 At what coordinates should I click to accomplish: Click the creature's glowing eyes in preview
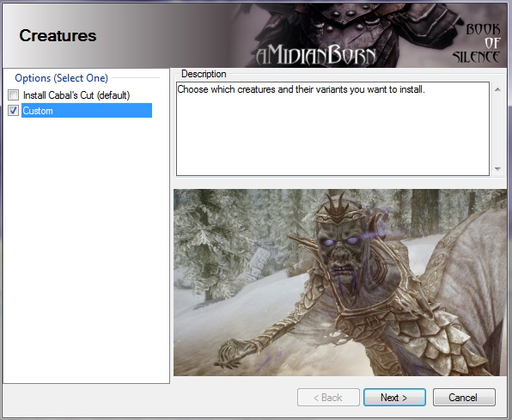click(340, 242)
